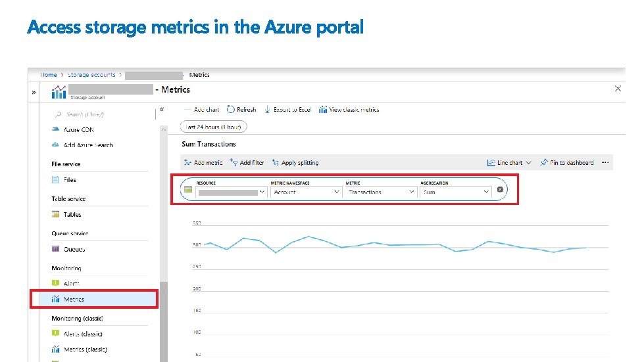This screenshot has height=362, width=644.
Task: Click the Queues purple icon
Action: 55,249
